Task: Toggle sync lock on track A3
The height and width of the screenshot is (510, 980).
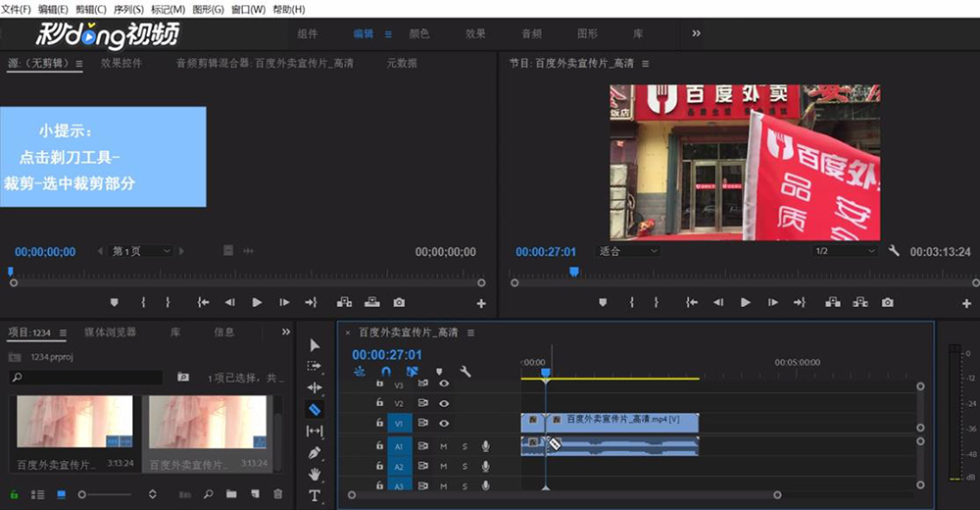Action: pyautogui.click(x=423, y=485)
